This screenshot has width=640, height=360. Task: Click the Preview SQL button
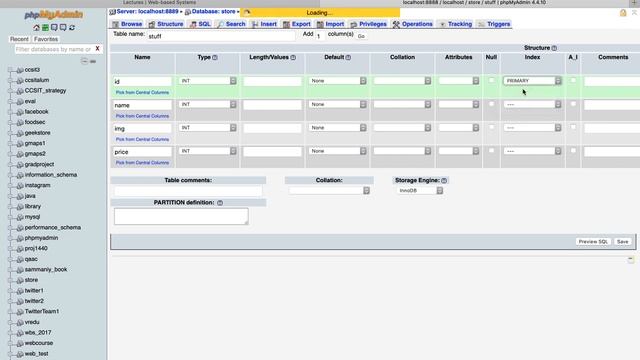click(593, 242)
